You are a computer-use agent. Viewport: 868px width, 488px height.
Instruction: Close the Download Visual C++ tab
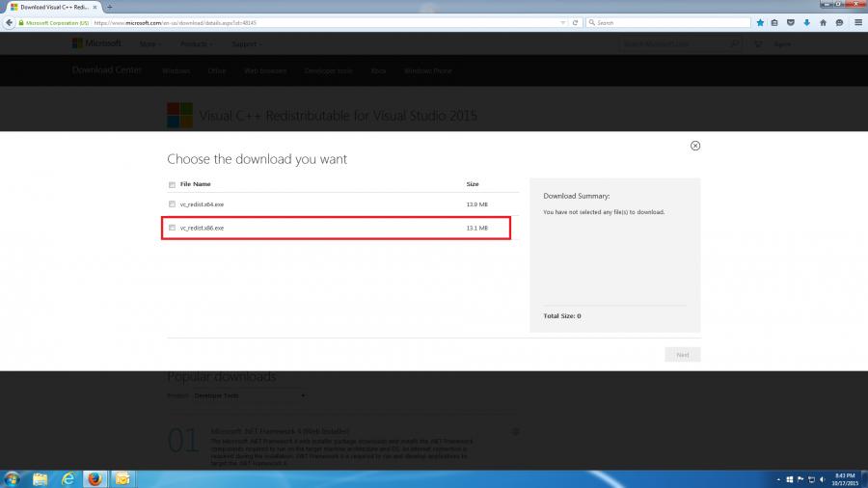[95, 7]
